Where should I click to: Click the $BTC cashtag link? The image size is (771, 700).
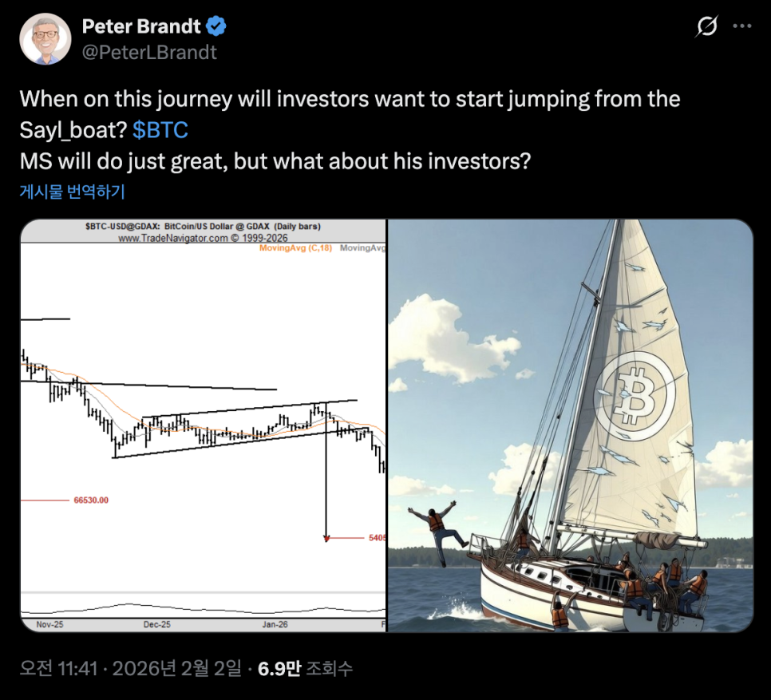coord(160,129)
